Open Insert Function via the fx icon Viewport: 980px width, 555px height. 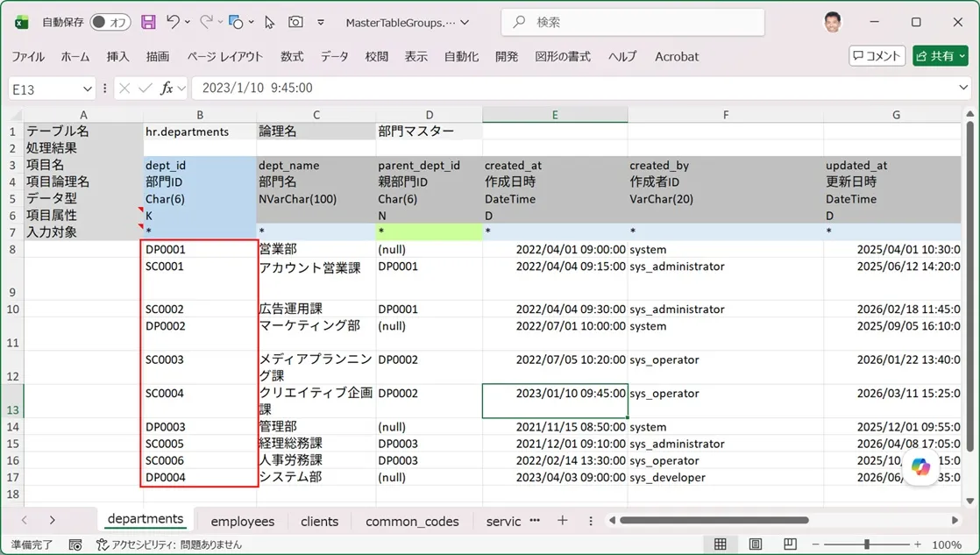(x=167, y=89)
